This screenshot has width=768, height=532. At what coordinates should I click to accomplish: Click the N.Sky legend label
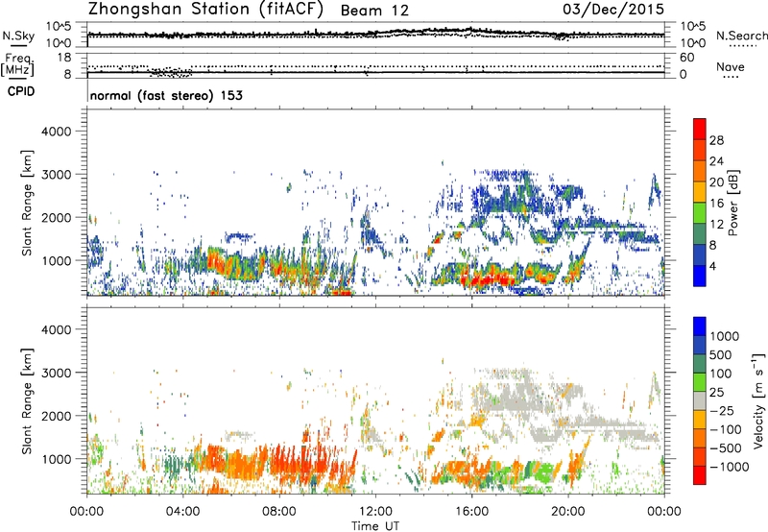18,36
